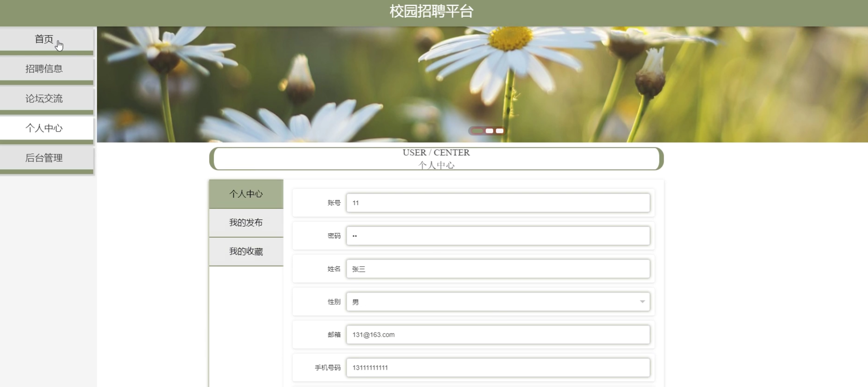The width and height of the screenshot is (868, 387).
Task: Click the daisy banner image
Action: coord(482,84)
